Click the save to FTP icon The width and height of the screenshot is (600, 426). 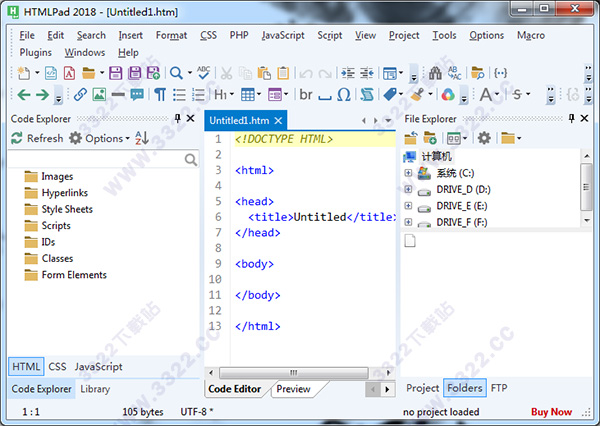point(153,73)
